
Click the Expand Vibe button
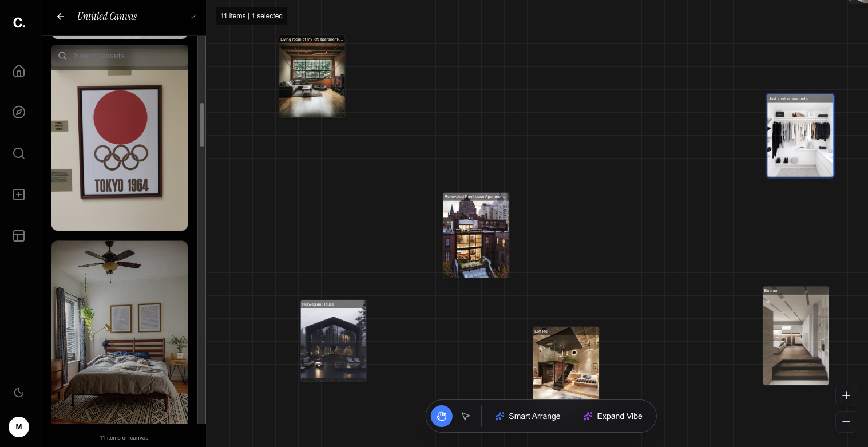[x=613, y=416]
